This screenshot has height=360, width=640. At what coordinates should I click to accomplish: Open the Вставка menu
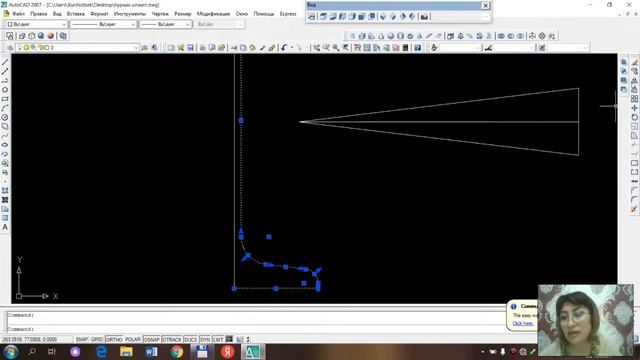coord(76,14)
